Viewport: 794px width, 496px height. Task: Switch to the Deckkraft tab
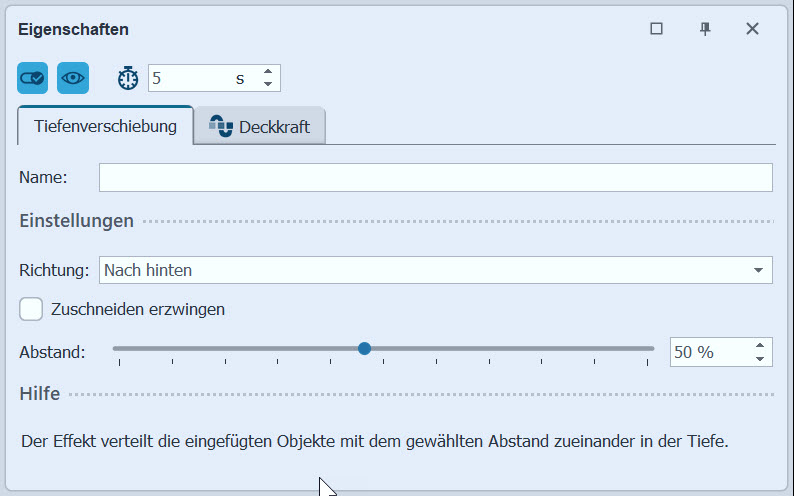[260, 127]
